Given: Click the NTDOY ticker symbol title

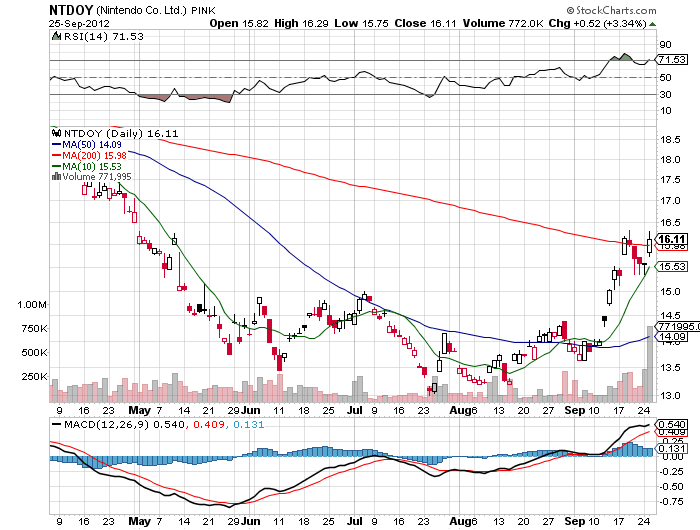Looking at the screenshot, I should (x=71, y=10).
